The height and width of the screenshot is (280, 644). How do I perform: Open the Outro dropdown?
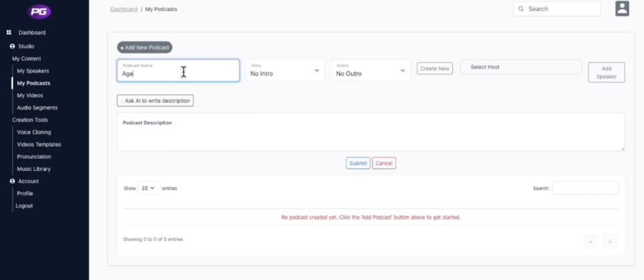[x=370, y=70]
